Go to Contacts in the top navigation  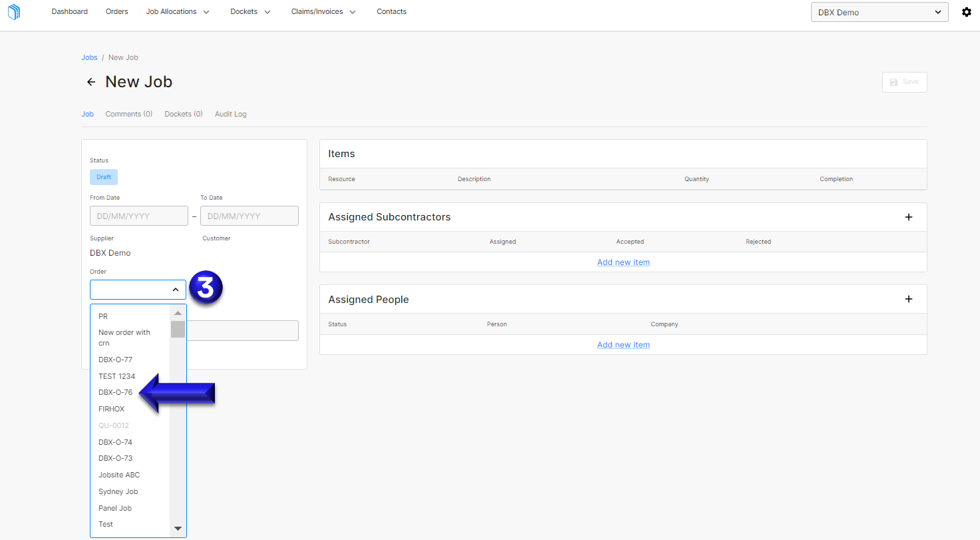click(391, 11)
